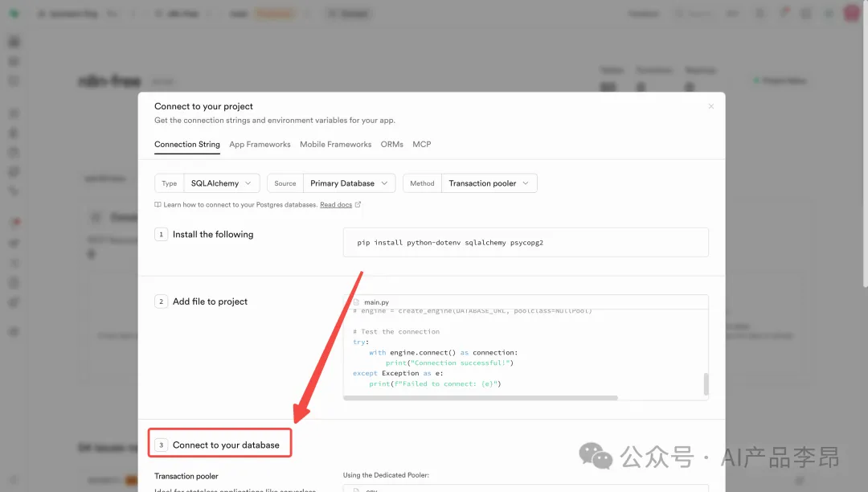Close the Connect to your project dialog
Viewport: 868px width, 492px height.
click(710, 106)
